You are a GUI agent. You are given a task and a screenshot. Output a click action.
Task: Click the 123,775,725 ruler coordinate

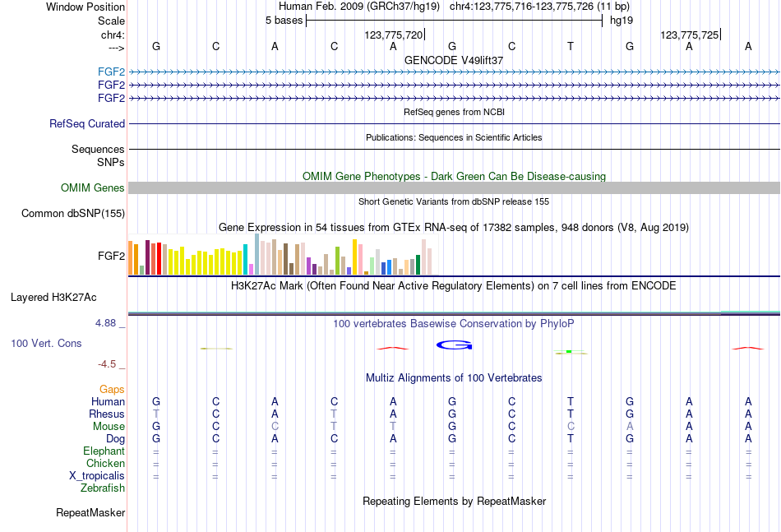point(690,35)
